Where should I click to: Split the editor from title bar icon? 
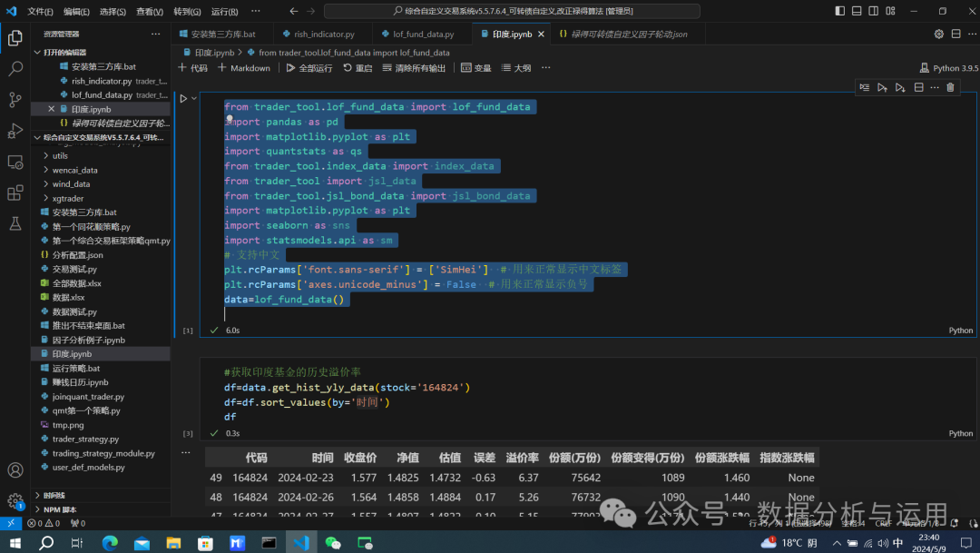coord(955,34)
